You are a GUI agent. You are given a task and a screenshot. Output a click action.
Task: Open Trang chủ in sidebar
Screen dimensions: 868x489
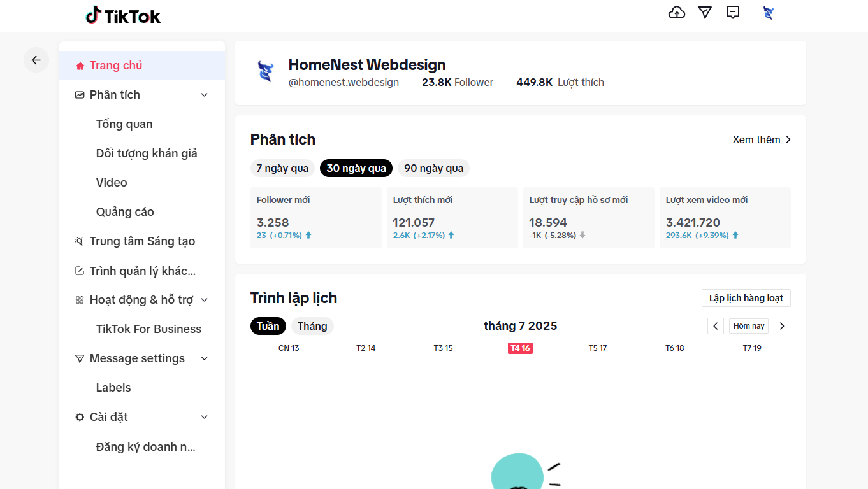pyautogui.click(x=142, y=66)
